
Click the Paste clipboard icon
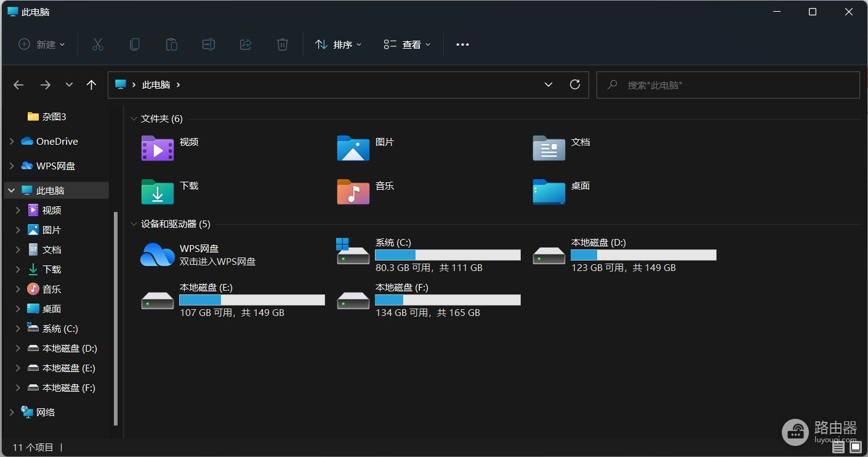171,44
